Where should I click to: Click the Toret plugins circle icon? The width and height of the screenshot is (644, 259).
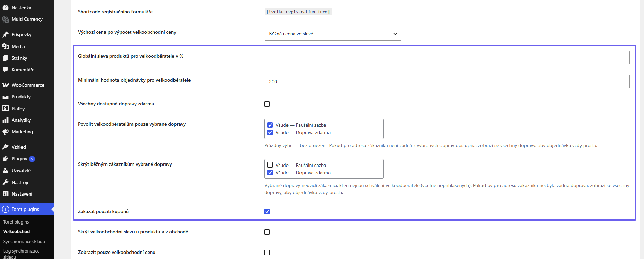pos(5,209)
